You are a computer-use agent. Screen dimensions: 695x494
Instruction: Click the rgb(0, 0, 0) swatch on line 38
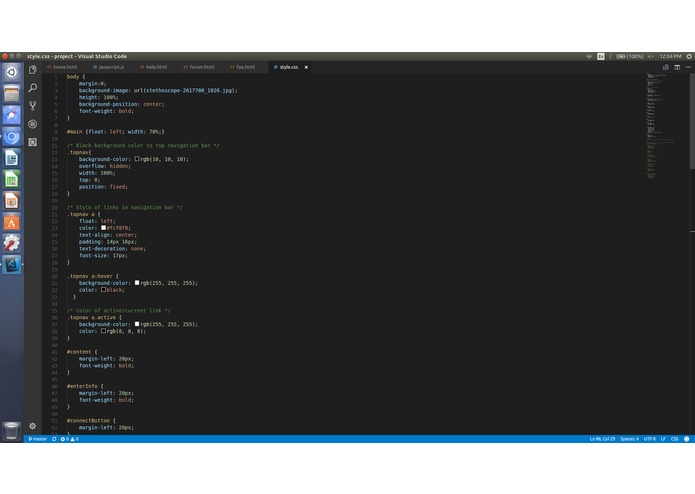(x=103, y=331)
